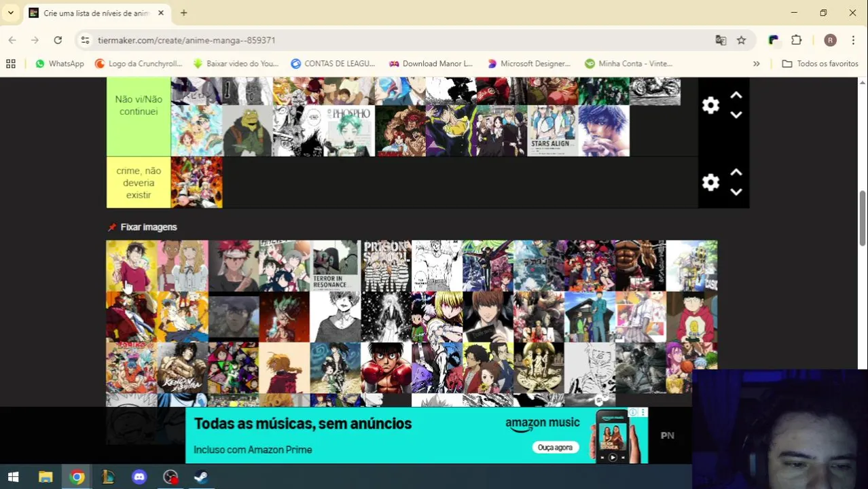Click the amazon music logo in ad

point(542,424)
